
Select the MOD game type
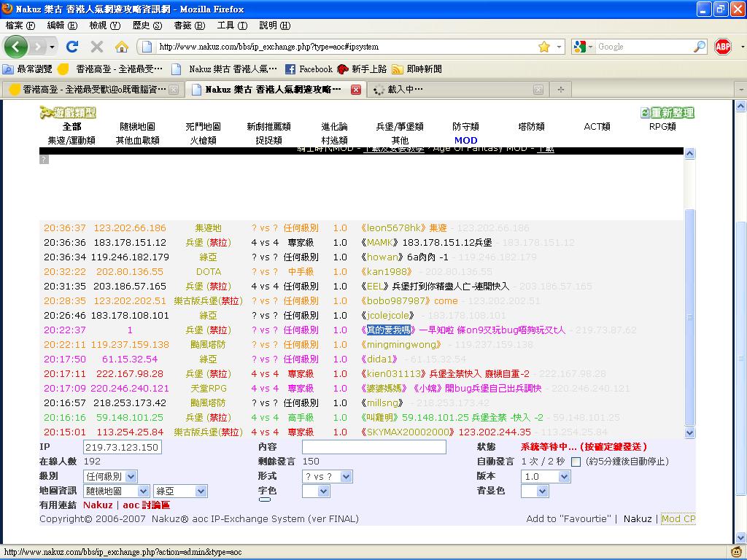click(465, 141)
